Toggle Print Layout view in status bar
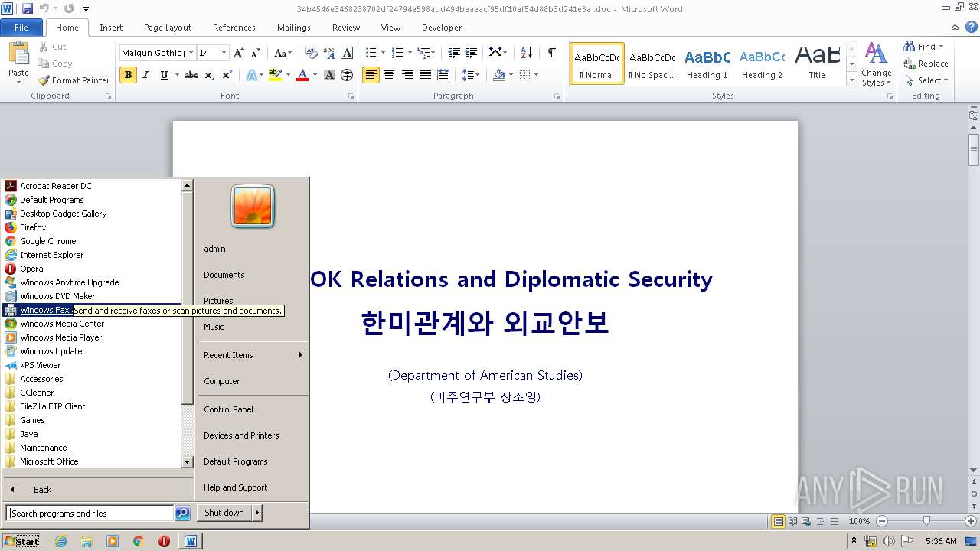The width and height of the screenshot is (980, 551). (x=779, y=521)
